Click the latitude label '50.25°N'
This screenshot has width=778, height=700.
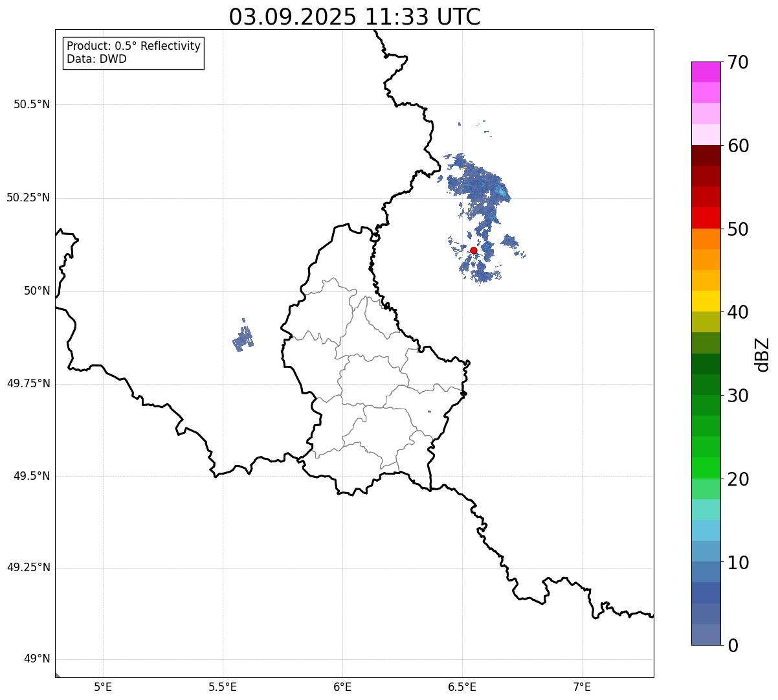[28, 198]
